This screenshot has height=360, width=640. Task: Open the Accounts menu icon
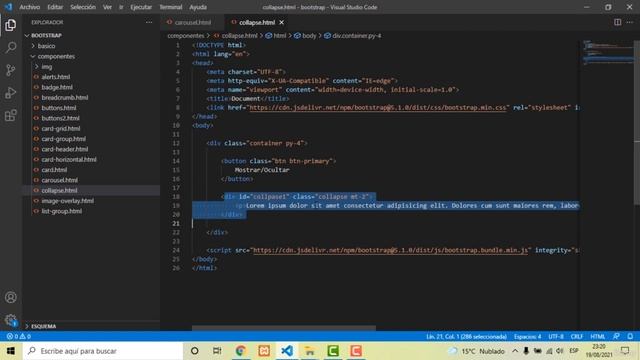(11, 297)
